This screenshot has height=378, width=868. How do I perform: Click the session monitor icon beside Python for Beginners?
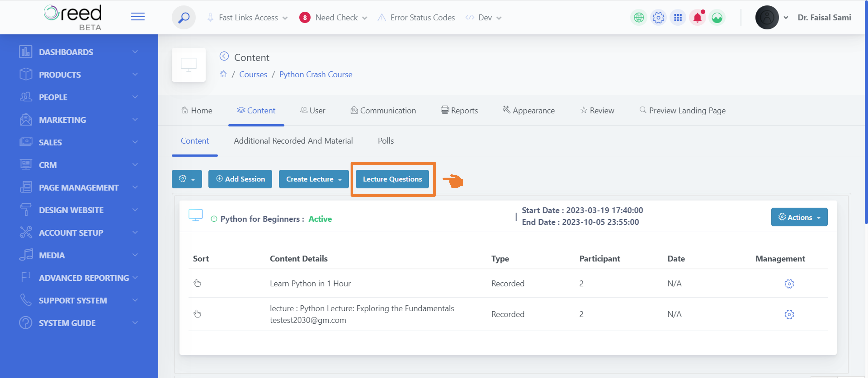195,215
